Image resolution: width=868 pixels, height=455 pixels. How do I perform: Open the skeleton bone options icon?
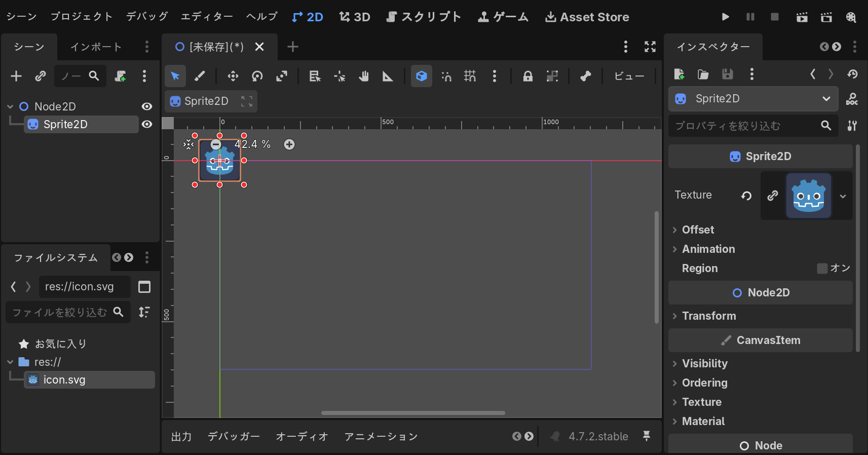click(x=585, y=76)
